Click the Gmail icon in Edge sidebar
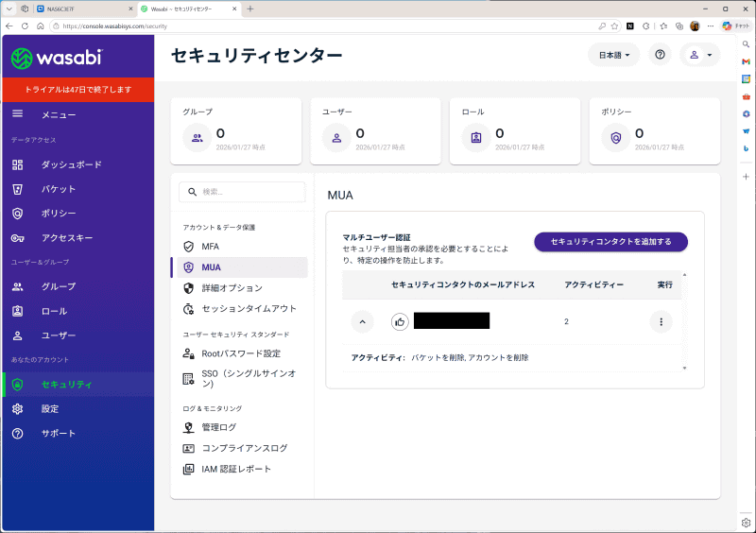This screenshot has height=533, width=756. click(x=746, y=61)
